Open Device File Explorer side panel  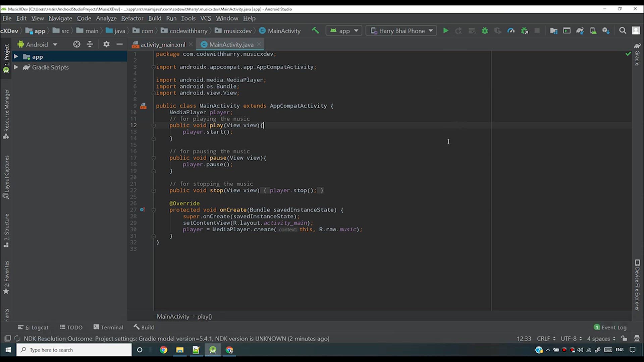(637, 285)
